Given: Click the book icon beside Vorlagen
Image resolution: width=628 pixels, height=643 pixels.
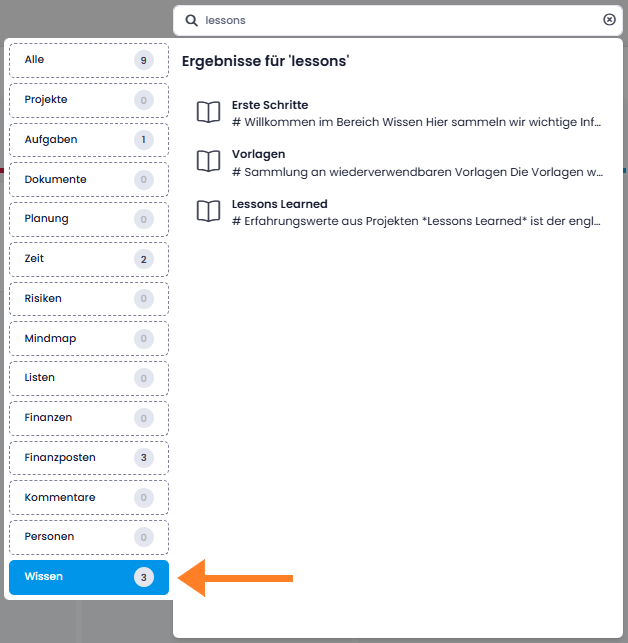Looking at the screenshot, I should 208,161.
